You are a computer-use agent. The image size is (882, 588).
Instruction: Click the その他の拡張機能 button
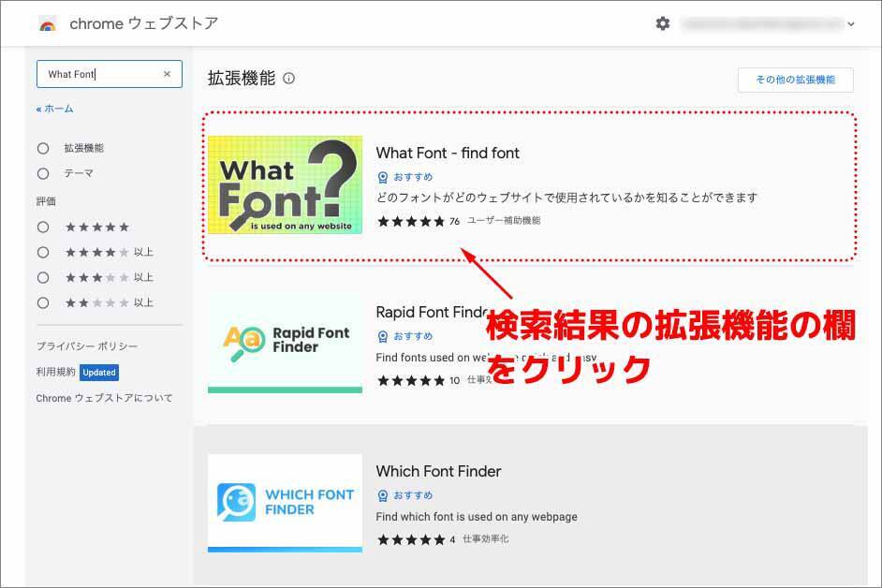click(x=795, y=80)
